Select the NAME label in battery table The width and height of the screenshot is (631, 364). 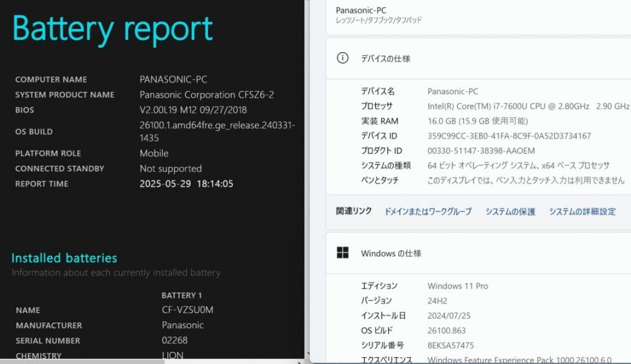tap(28, 310)
